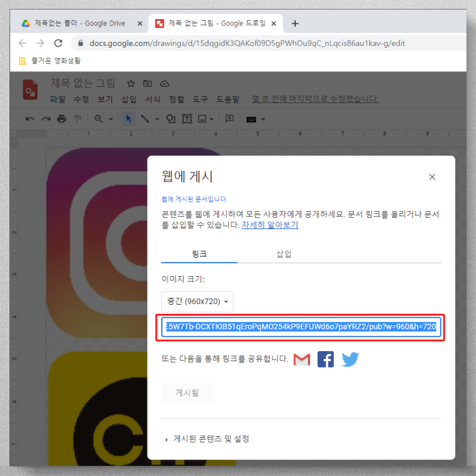Image resolution: width=476 pixels, height=476 pixels.
Task: Close the Google Drive browser tab
Action: tap(140, 23)
